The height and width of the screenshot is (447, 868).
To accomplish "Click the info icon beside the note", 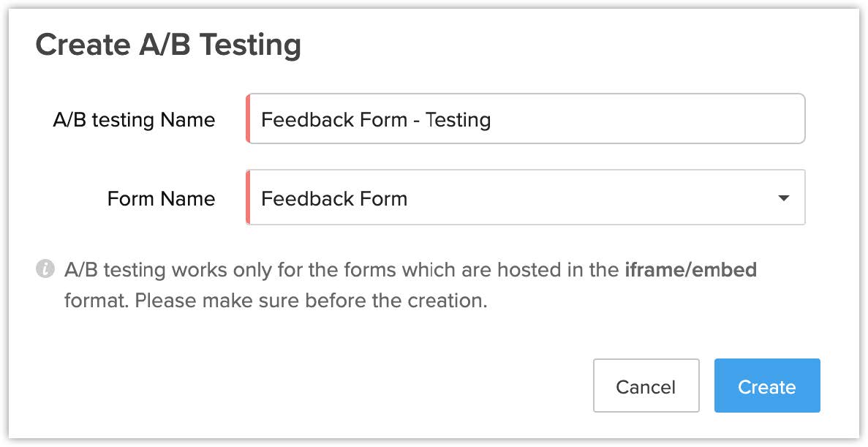I will tap(45, 269).
